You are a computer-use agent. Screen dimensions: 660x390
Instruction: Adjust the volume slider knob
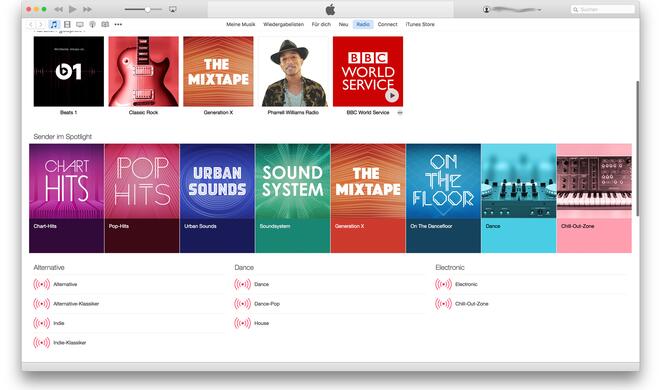(148, 9)
